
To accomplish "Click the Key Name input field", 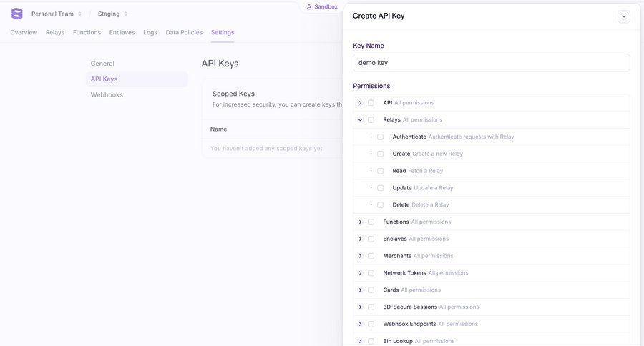I will (x=491, y=63).
